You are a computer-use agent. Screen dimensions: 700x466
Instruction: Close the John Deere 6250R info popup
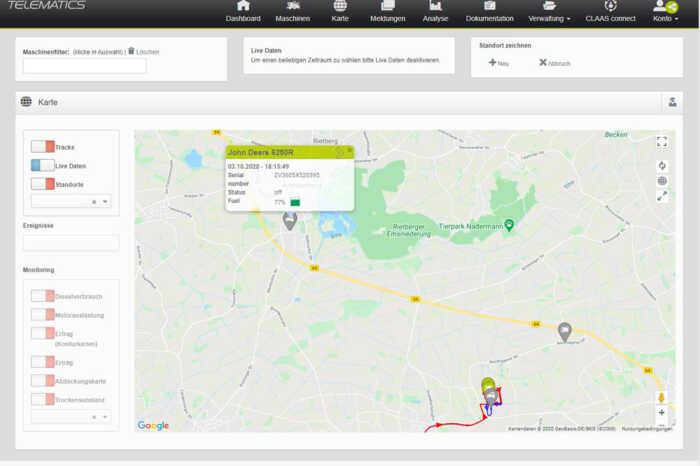pos(350,150)
